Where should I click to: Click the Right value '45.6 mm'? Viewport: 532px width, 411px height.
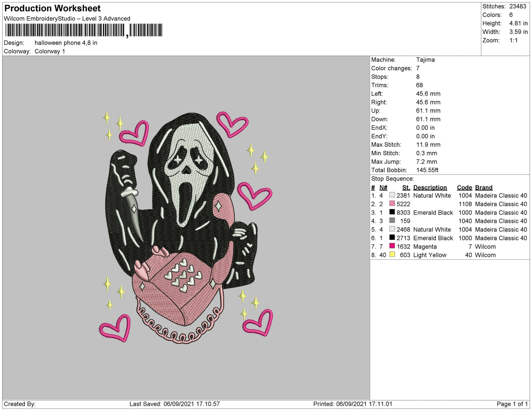click(428, 102)
